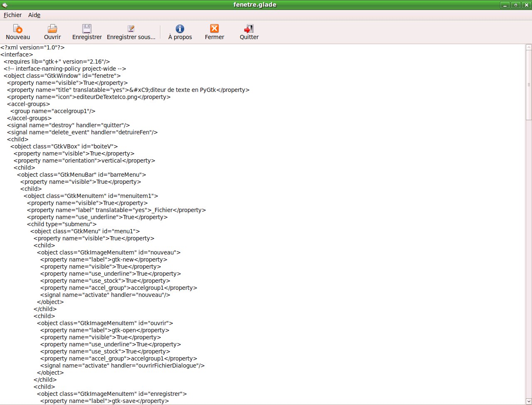This screenshot has height=405, width=532.
Task: Click the line with id="fenetre" GtkWindow object
Action: tap(62, 76)
